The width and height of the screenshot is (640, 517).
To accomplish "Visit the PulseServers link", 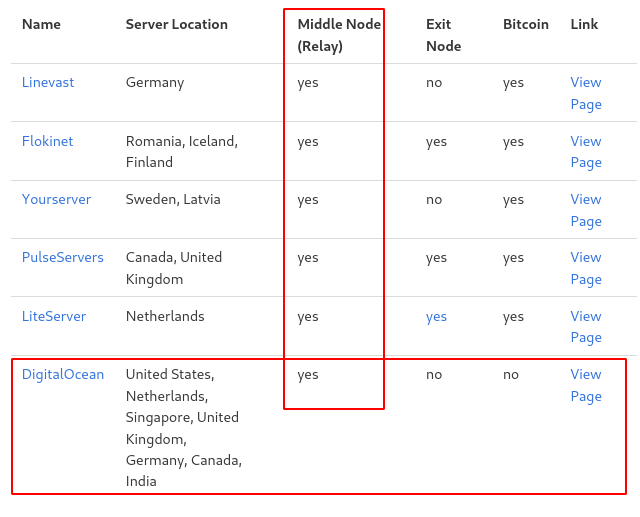I will point(62,257).
